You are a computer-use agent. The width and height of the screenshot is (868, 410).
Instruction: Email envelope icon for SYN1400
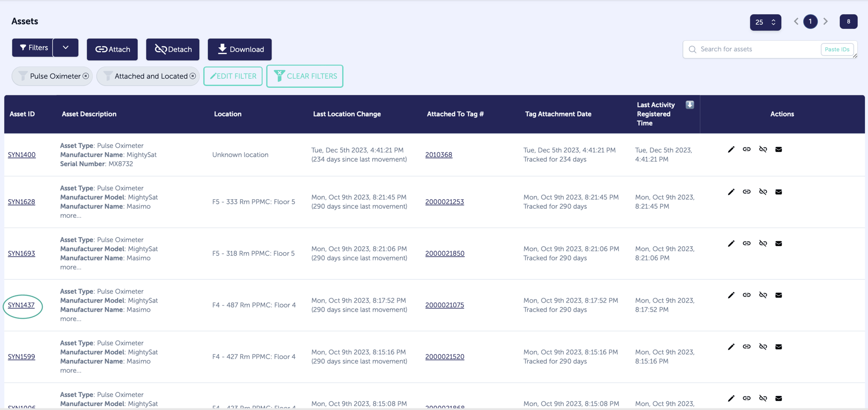coord(779,149)
